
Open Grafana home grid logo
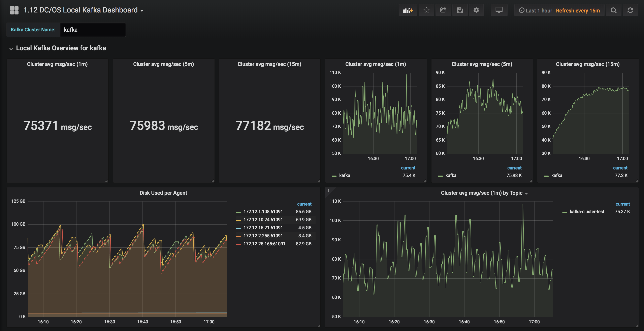coord(14,10)
